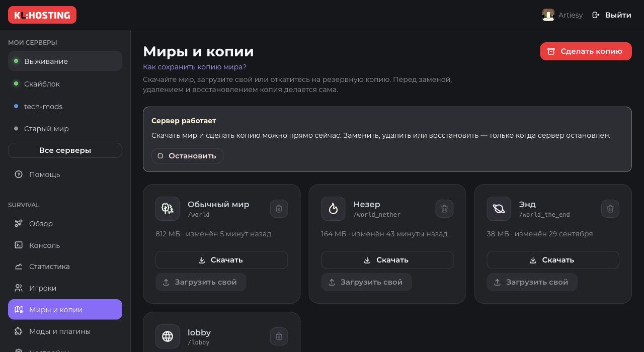Click the Сервер работает heading
This screenshot has width=644, height=352.
(x=184, y=121)
